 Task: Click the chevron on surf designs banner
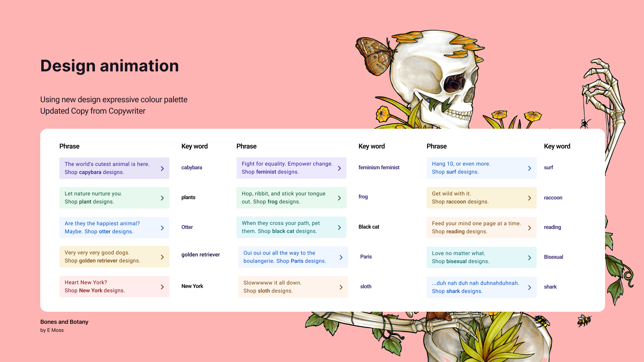coord(530,168)
